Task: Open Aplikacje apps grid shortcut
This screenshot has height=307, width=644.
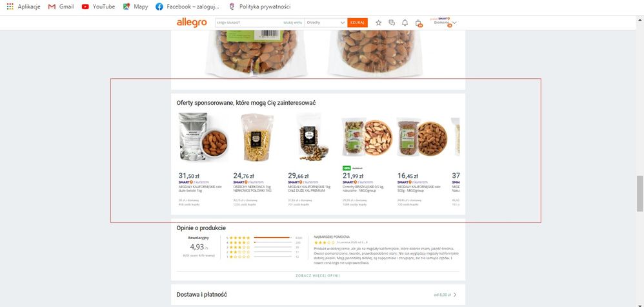Action: click(x=23, y=6)
